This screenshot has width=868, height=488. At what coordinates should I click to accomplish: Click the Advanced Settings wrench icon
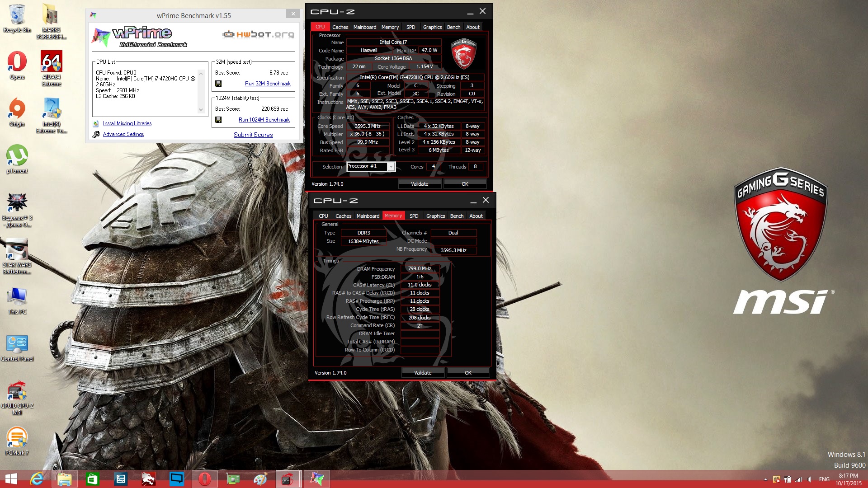coord(96,135)
